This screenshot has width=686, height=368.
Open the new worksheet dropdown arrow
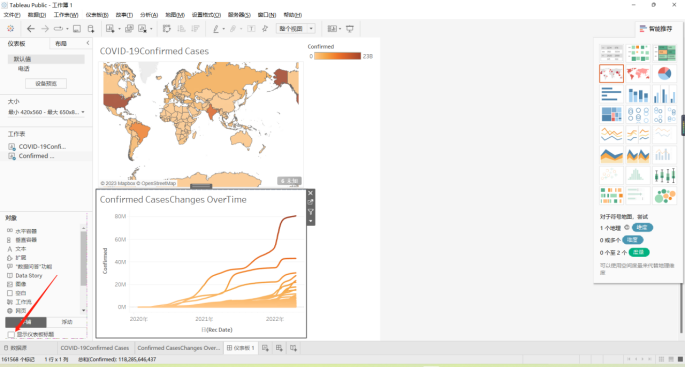tap(119, 29)
